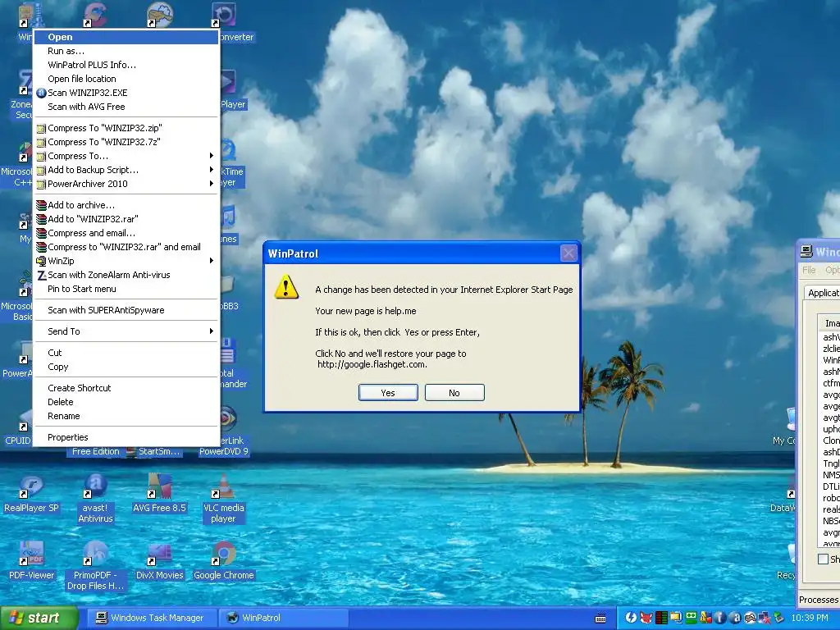
Task: Choose Compress To "WINZIP32.zip"
Action: tap(126, 128)
